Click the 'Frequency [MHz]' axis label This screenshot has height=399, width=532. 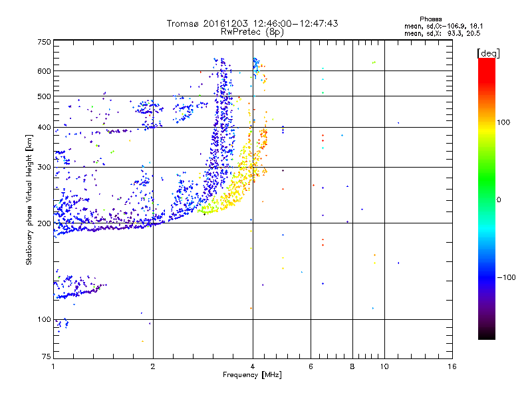coord(252,375)
